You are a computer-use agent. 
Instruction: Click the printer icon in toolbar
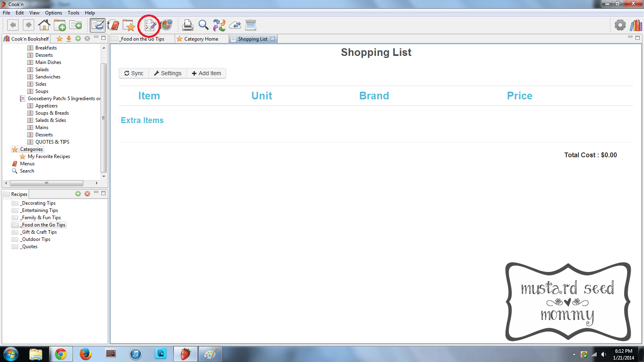point(188,25)
